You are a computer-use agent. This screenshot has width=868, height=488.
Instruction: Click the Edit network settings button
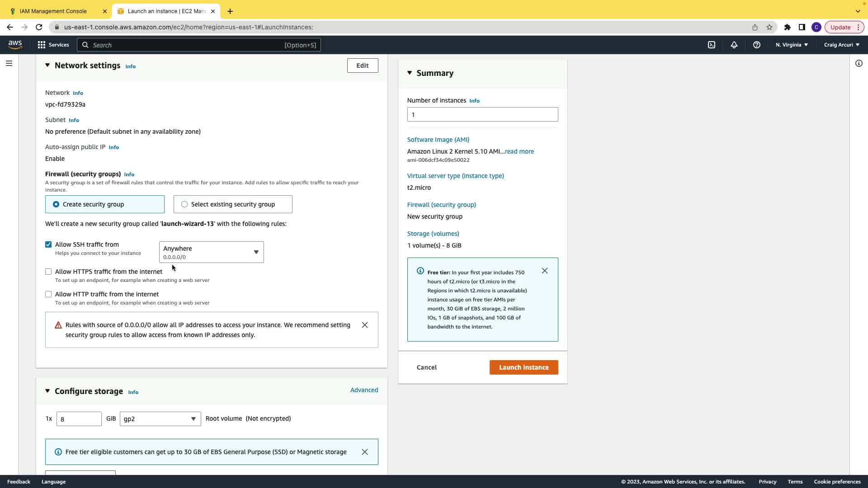click(x=362, y=66)
